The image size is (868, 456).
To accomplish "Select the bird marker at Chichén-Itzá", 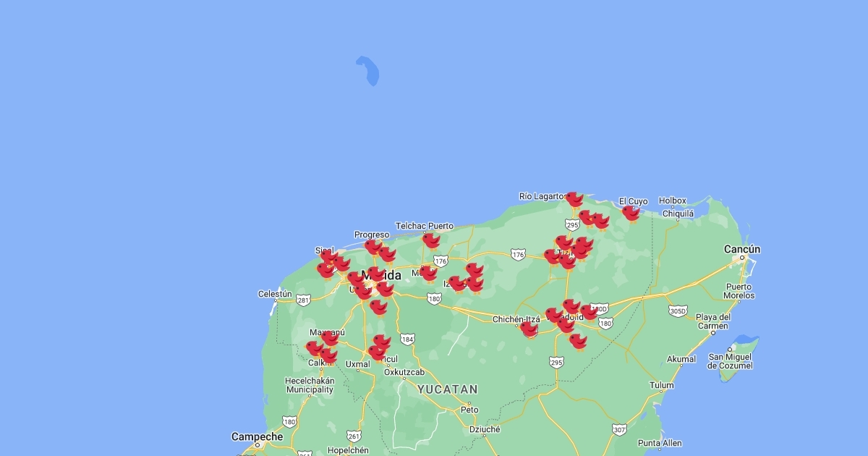I will pos(529,329).
